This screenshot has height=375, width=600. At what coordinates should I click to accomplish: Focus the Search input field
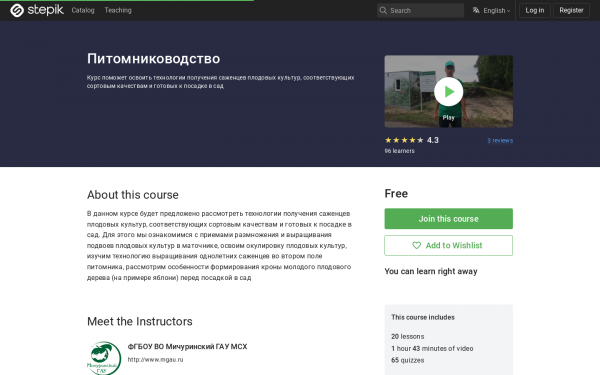(420, 10)
